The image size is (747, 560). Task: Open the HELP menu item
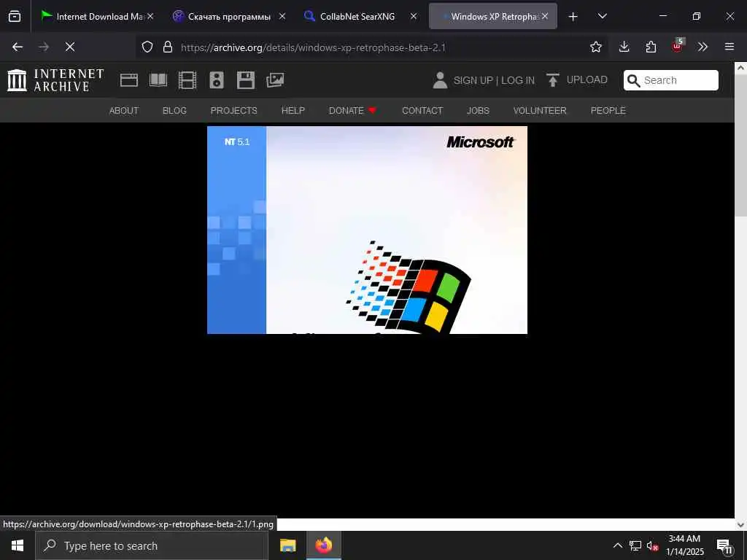pyautogui.click(x=293, y=111)
